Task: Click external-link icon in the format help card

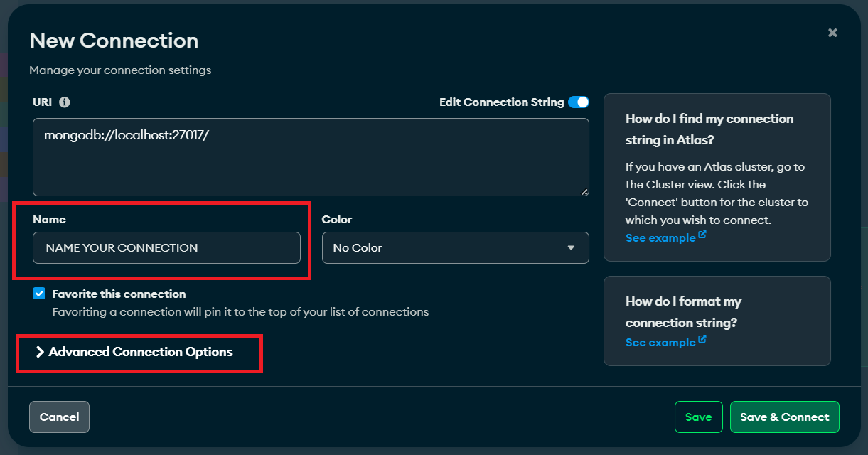Action: (702, 340)
